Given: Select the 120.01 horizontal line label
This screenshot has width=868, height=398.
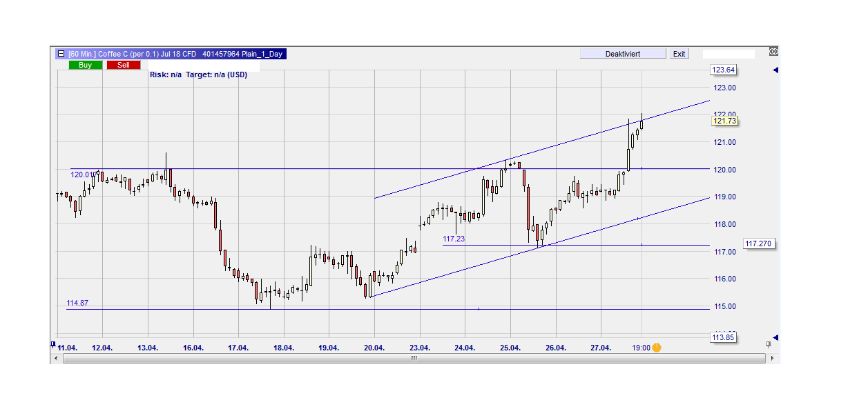Looking at the screenshot, I should click(x=81, y=175).
